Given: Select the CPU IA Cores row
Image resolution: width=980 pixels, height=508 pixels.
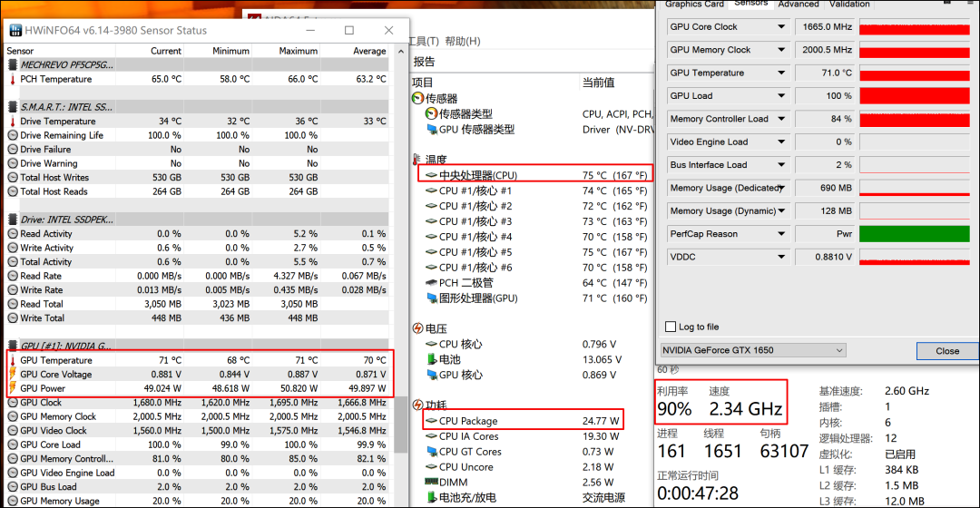Looking at the screenshot, I should point(524,436).
